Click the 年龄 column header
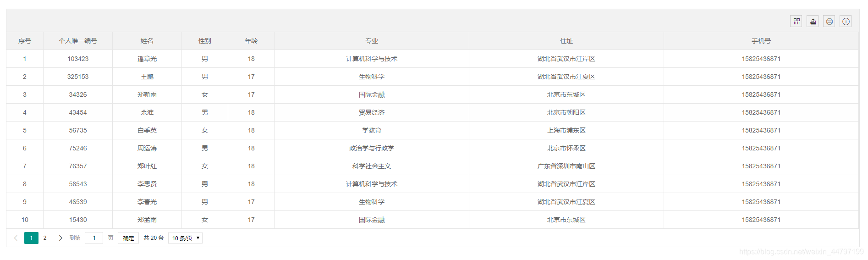This screenshot has width=868, height=260. pyautogui.click(x=251, y=41)
